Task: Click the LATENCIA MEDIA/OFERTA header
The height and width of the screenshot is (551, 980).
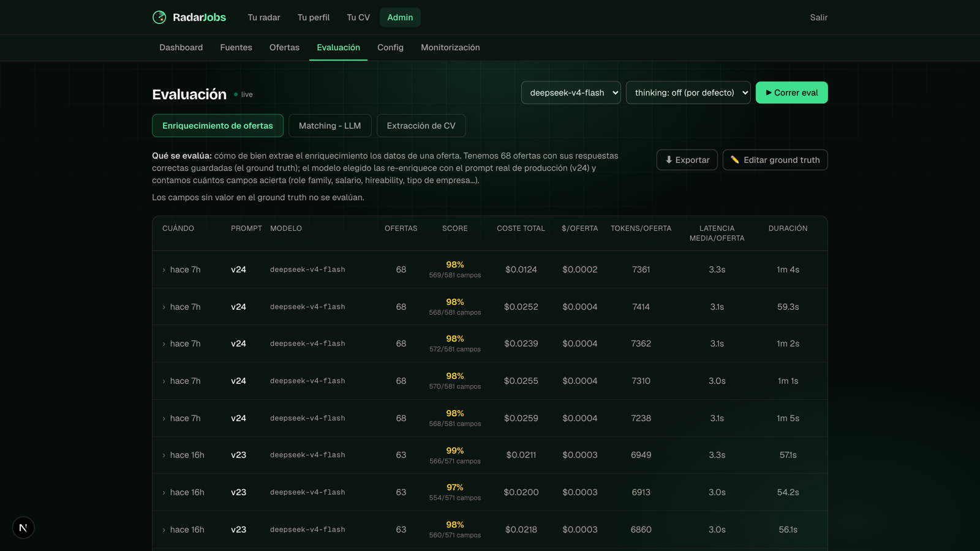Action: pos(717,233)
